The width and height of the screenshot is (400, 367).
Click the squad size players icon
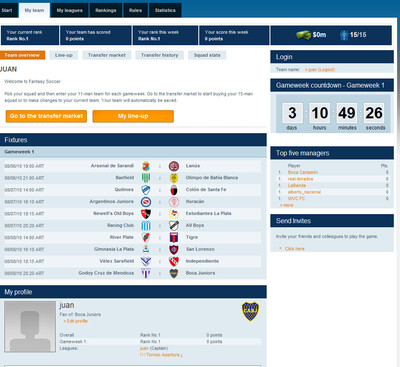click(x=344, y=35)
